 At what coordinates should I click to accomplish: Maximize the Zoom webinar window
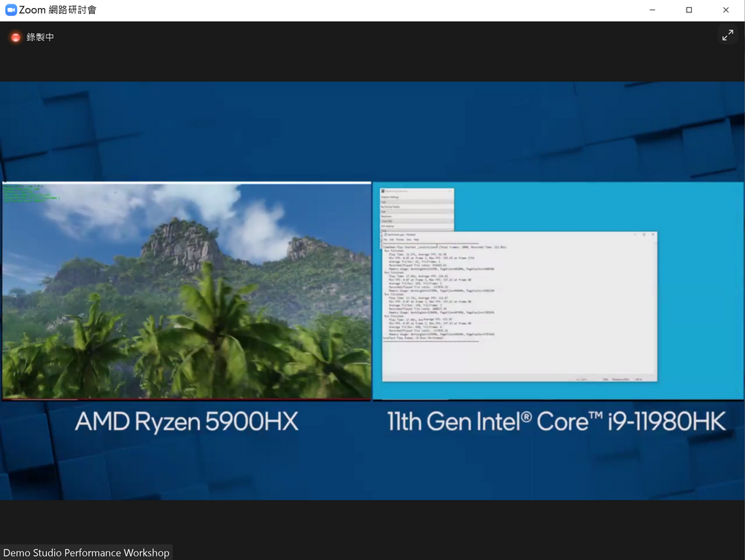(x=689, y=10)
